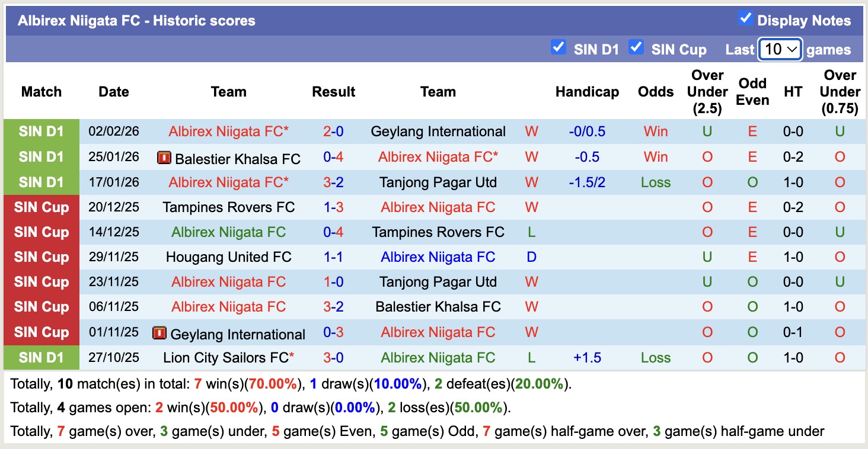The height and width of the screenshot is (449, 868).
Task: Click the HT column header
Action: coord(793,92)
